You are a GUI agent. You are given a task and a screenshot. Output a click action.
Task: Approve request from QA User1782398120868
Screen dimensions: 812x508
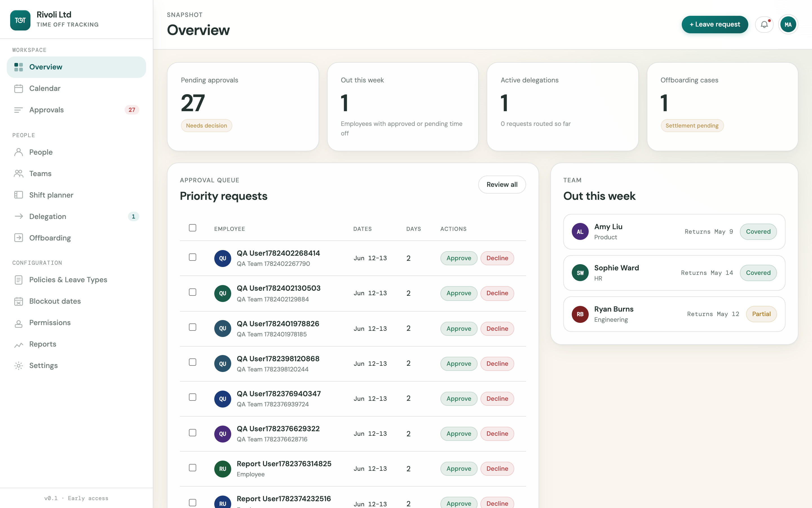tap(459, 364)
